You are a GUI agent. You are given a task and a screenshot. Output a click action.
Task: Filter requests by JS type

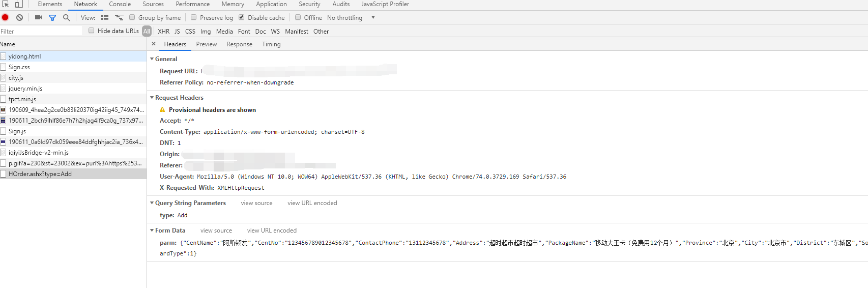tap(177, 31)
